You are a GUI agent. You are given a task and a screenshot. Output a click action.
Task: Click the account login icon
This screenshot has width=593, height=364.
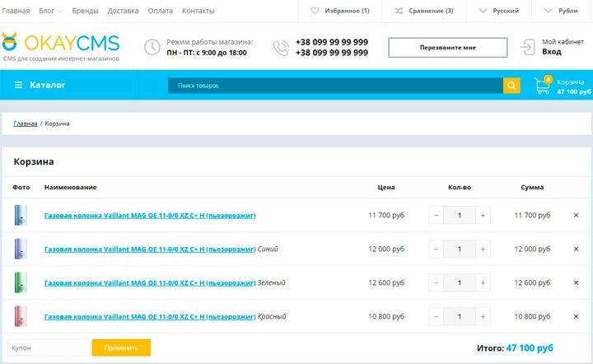click(527, 47)
